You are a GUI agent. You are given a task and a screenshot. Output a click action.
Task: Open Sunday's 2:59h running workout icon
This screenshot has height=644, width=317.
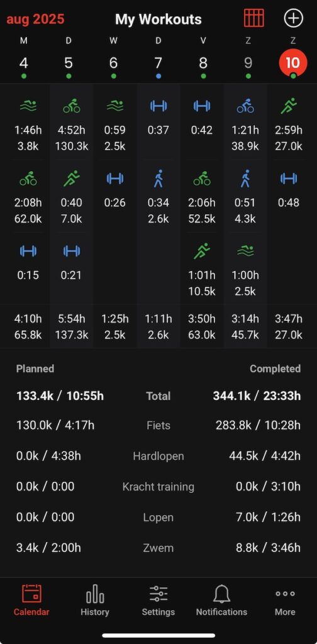tap(289, 106)
